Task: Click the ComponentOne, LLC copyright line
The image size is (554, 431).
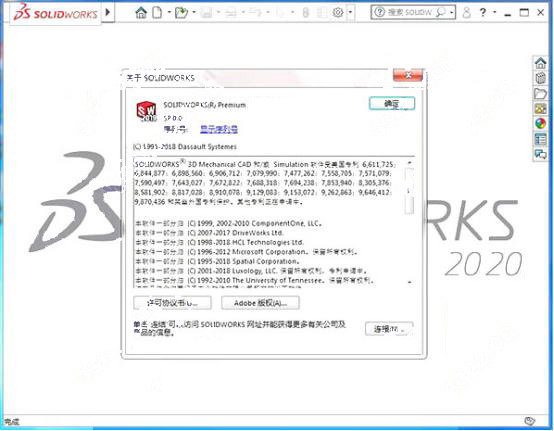Action: (229, 223)
